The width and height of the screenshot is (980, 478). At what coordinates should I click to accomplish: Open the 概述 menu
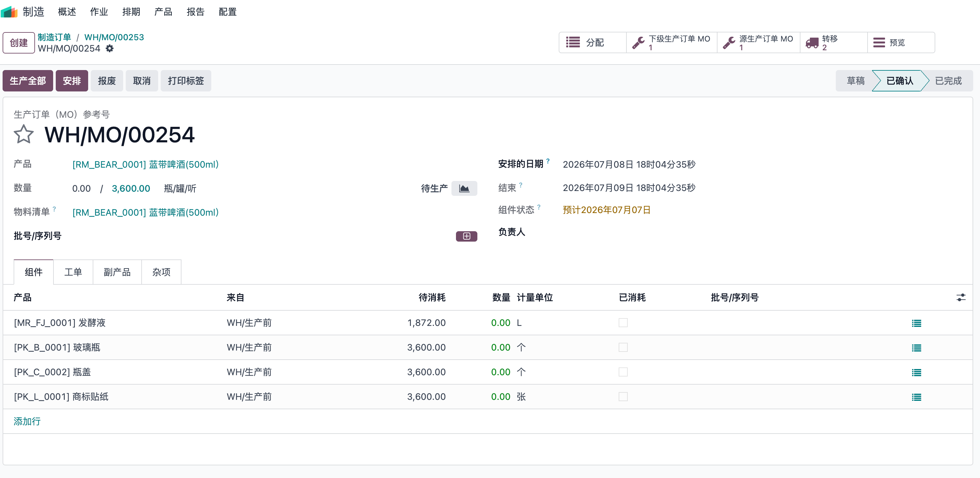pyautogui.click(x=67, y=12)
